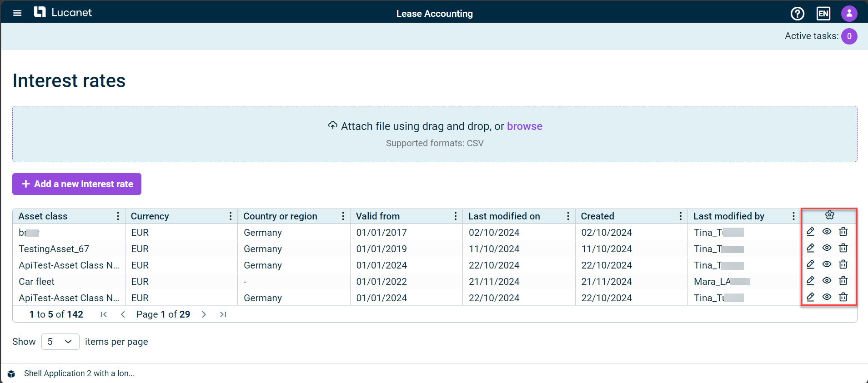Go to the first page
868x383 pixels.
point(104,314)
